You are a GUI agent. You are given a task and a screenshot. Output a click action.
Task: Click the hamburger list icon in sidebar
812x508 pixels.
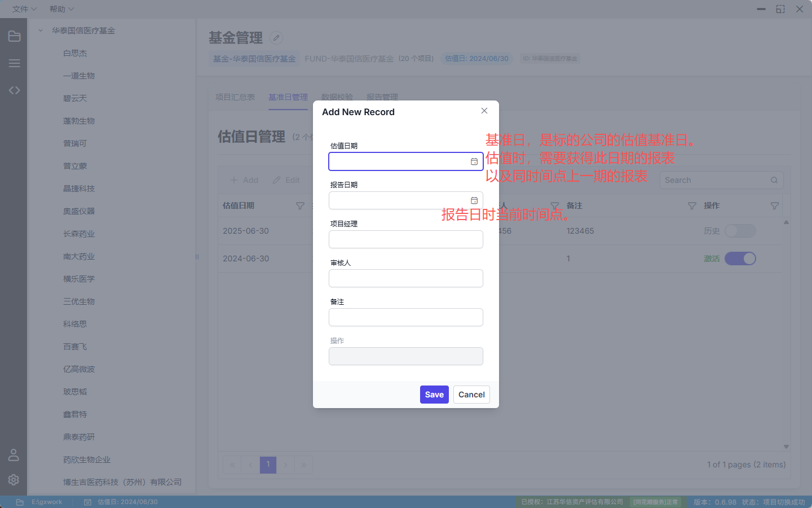click(x=14, y=63)
